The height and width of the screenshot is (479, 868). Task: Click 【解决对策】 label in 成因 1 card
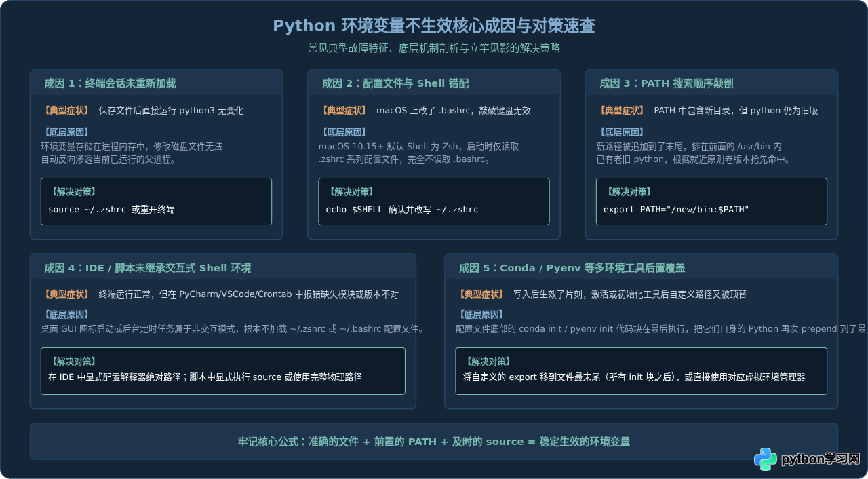pos(73,192)
